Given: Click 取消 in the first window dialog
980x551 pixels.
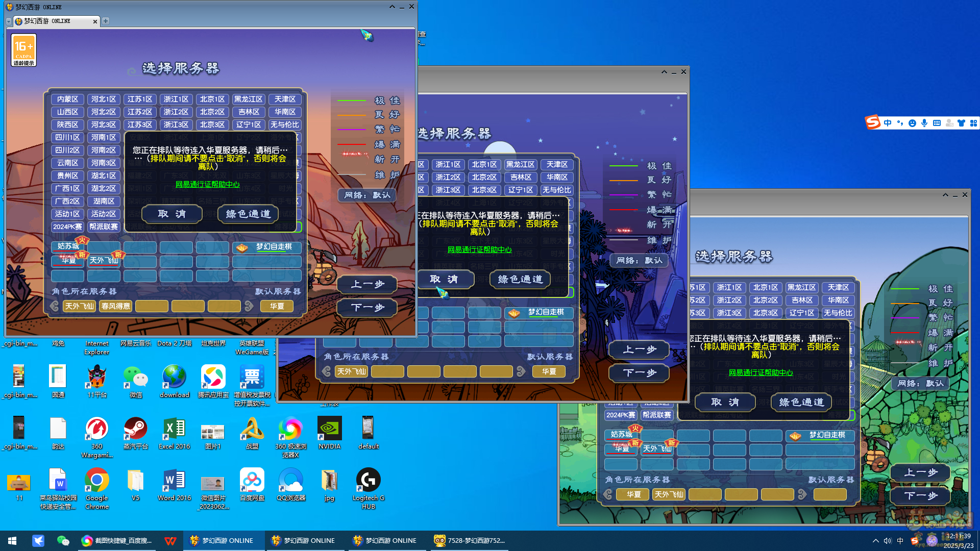Looking at the screenshot, I should tap(172, 214).
